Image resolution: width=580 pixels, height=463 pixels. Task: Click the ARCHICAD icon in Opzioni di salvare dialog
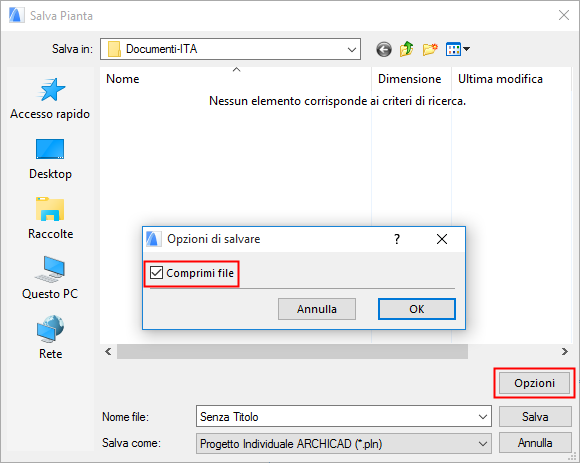(x=154, y=239)
